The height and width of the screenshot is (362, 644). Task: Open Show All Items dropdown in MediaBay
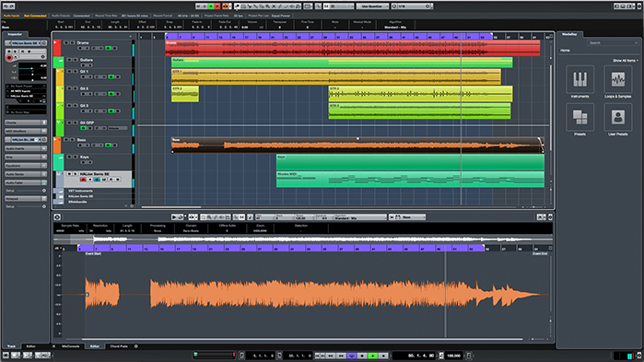coord(626,61)
